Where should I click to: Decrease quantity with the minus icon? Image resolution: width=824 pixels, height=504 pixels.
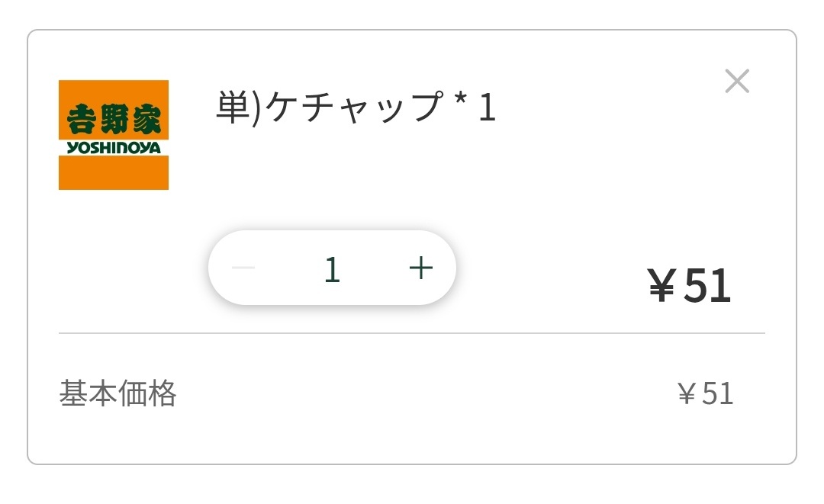coord(243,268)
